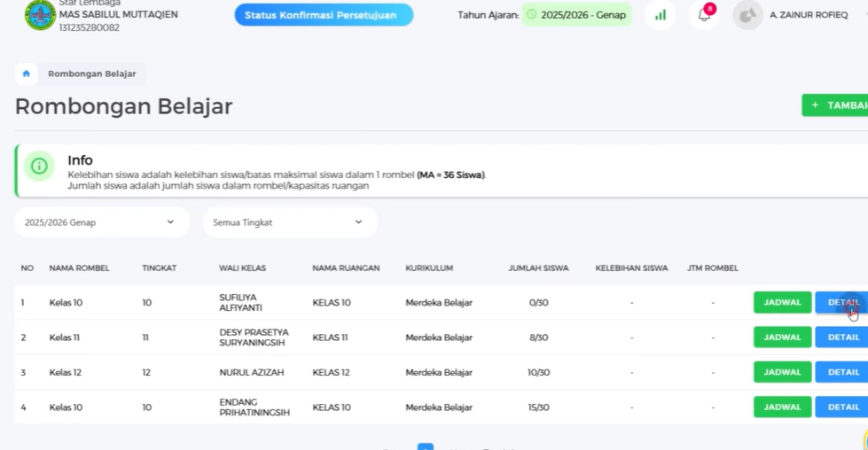The height and width of the screenshot is (450, 868).
Task: Click the JTM ROMBEL column header
Action: point(713,268)
